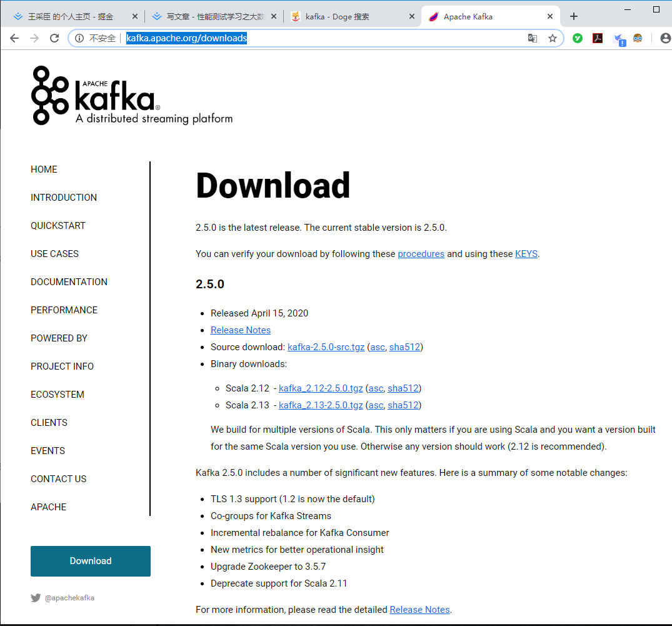
Task: Open a new browser tab
Action: pos(574,16)
